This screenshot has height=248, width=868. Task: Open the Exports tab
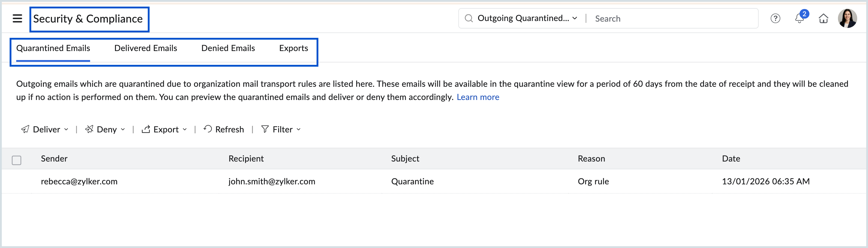coord(293,48)
